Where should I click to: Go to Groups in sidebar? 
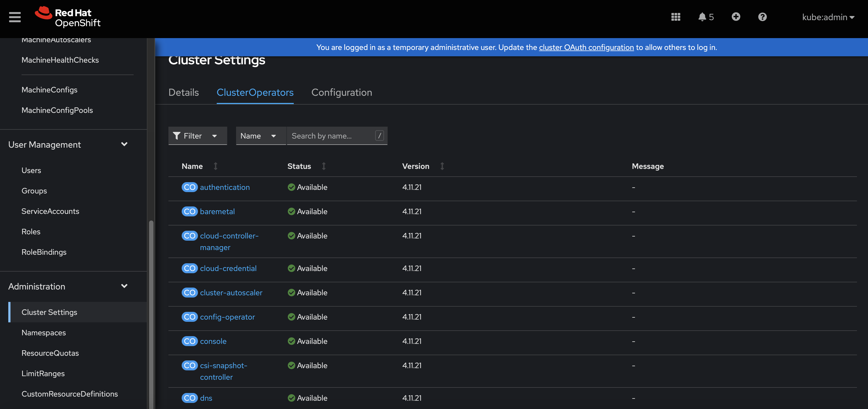[34, 191]
